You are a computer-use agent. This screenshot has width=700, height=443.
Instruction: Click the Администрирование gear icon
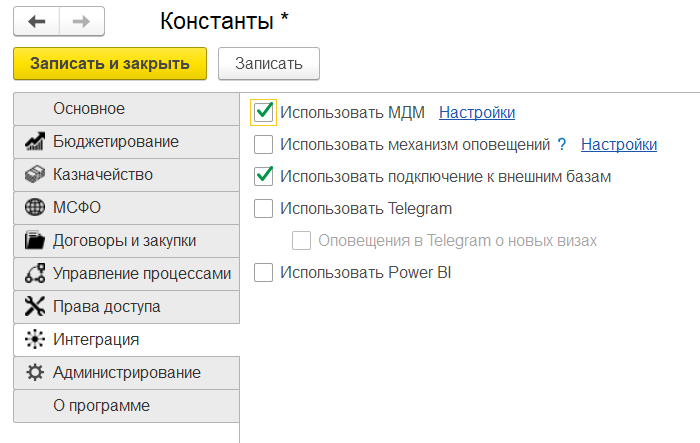click(35, 373)
